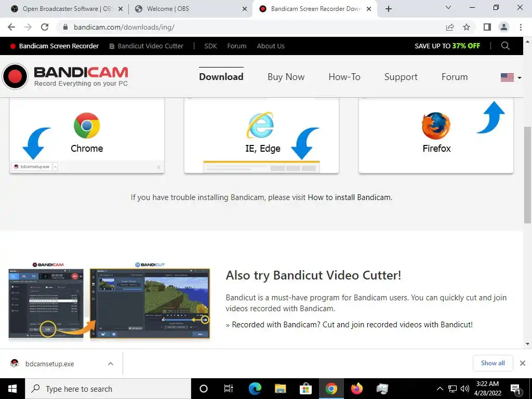Open Cortana circle icon on taskbar
The image size is (532, 399).
[204, 389]
